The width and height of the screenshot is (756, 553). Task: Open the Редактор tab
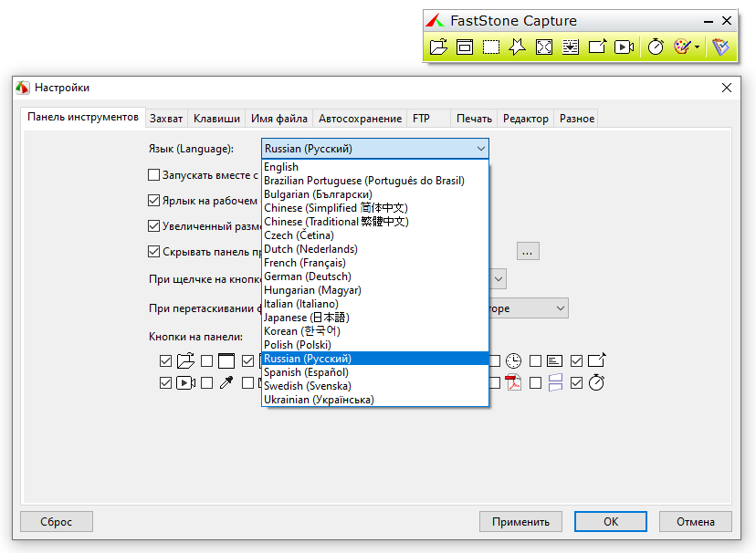tap(526, 119)
